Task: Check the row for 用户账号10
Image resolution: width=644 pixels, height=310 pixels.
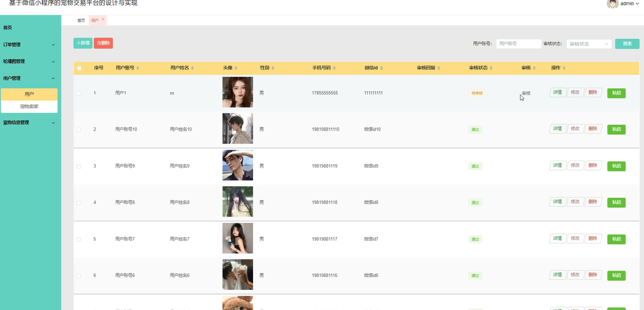Action: pyautogui.click(x=79, y=130)
